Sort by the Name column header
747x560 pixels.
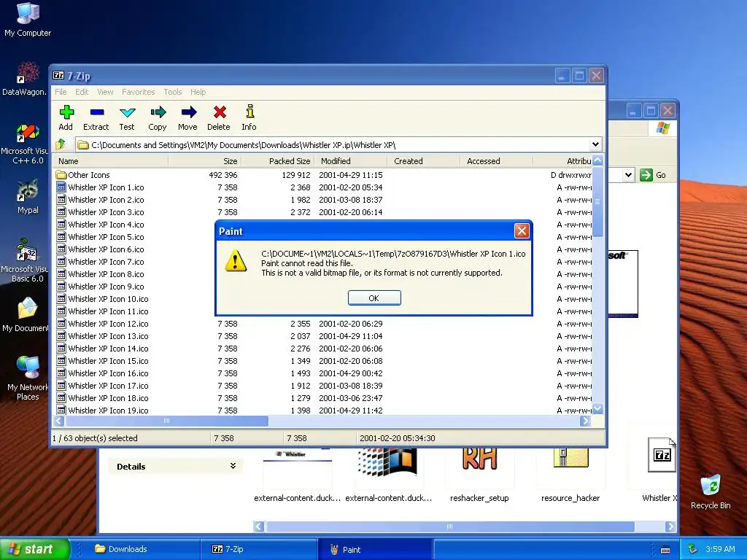click(112, 161)
